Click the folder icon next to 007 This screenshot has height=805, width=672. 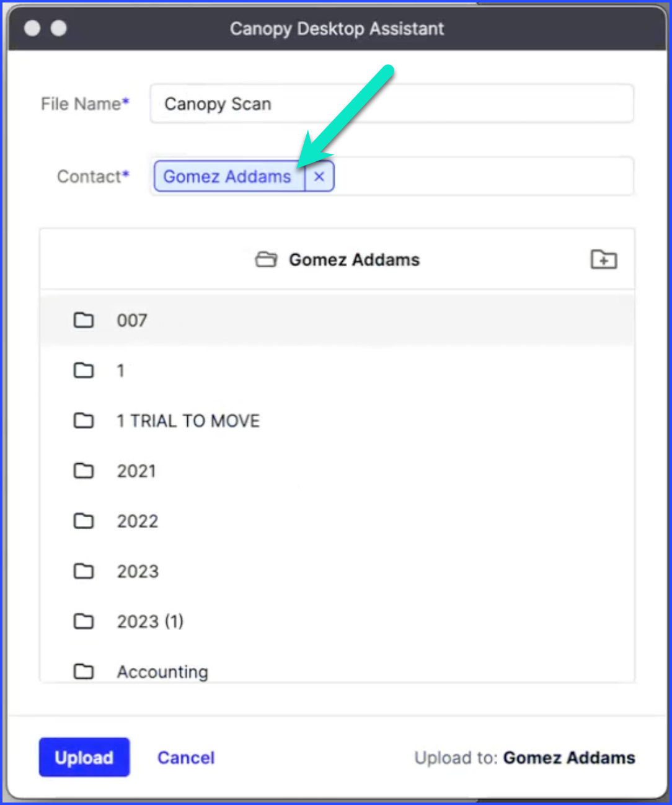tap(84, 320)
